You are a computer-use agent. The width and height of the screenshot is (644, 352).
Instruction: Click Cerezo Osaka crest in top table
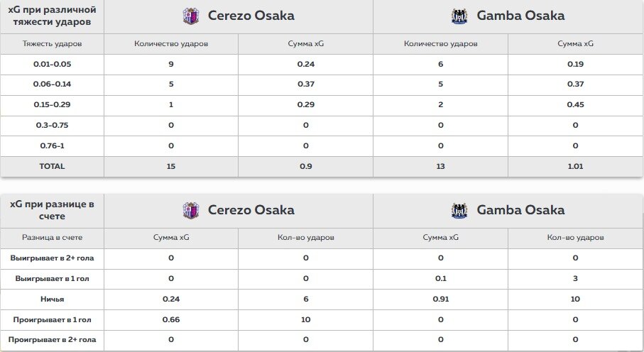tap(191, 16)
